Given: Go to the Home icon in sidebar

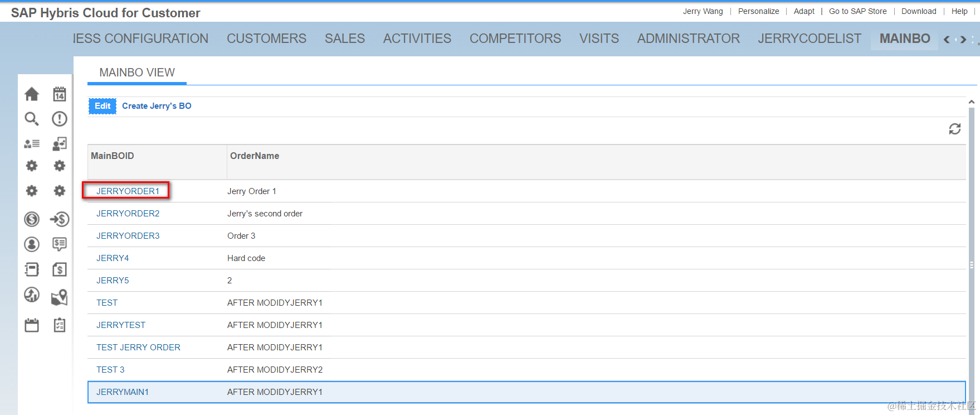Looking at the screenshot, I should 32,94.
